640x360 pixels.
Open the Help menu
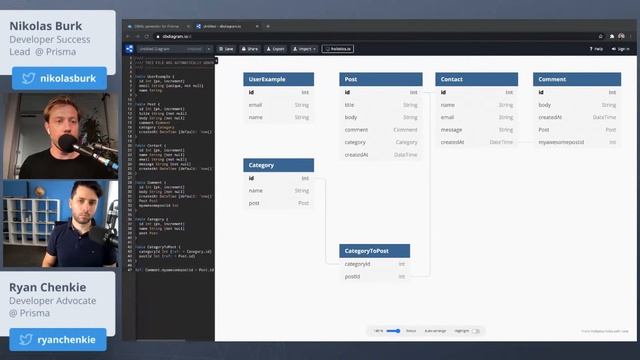[x=596, y=49]
